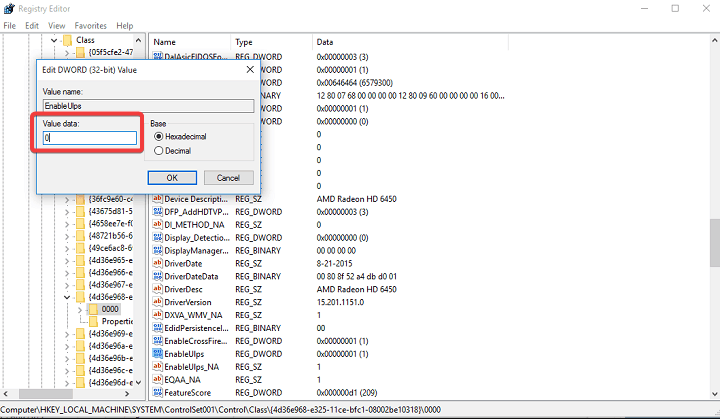The image size is (720, 419).
Task: Collapse the {4d36e968 key node
Action: (67, 297)
